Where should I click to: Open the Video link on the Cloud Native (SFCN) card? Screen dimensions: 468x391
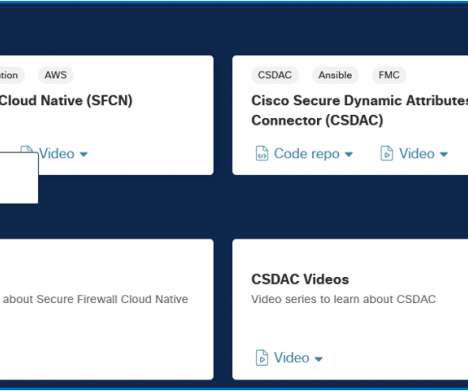click(x=57, y=154)
